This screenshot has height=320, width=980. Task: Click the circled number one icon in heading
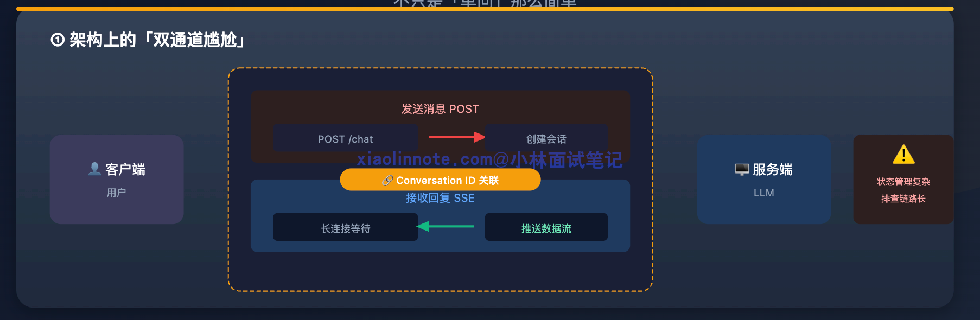[x=58, y=40]
